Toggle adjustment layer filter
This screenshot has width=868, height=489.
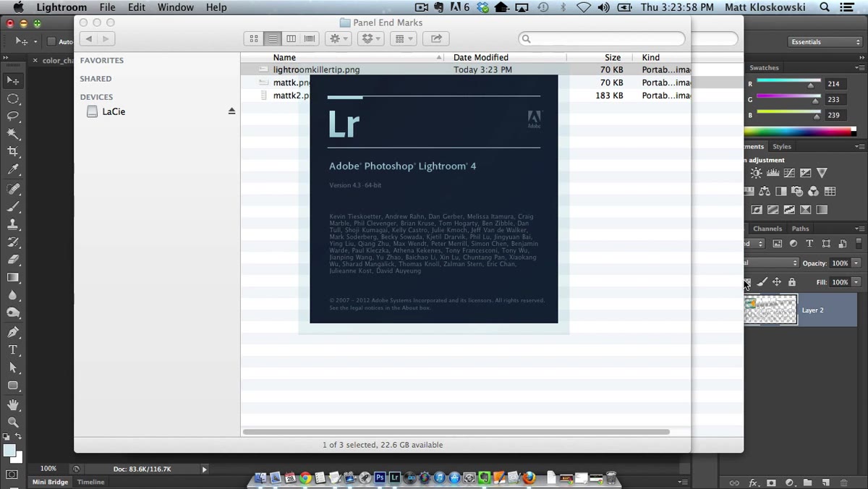793,244
